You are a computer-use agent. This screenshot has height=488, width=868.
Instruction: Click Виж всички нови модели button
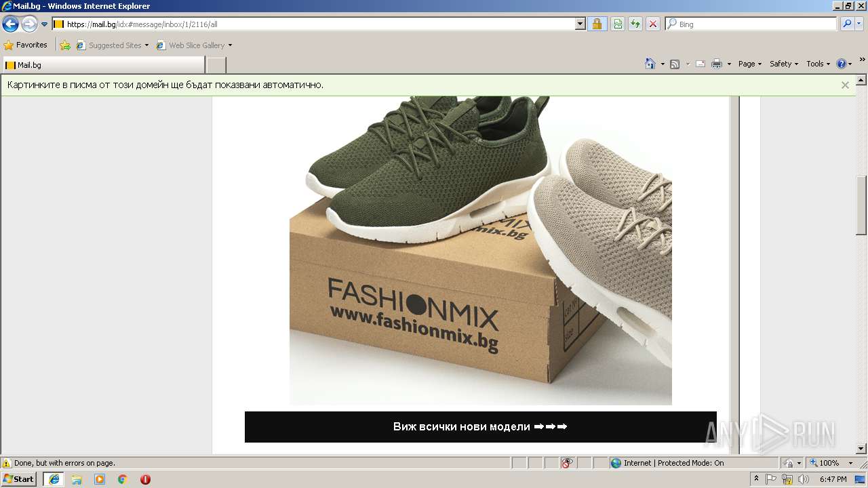coord(480,427)
